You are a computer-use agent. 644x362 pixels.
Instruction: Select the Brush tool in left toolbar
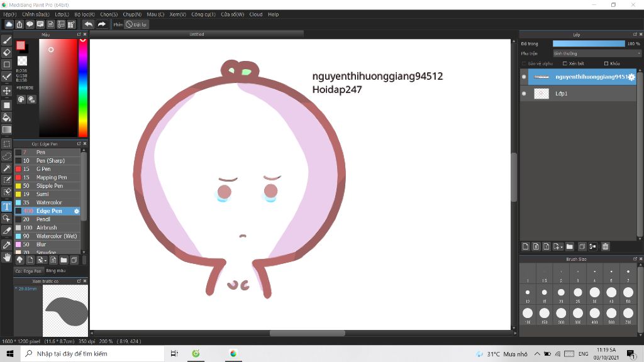[x=6, y=40]
